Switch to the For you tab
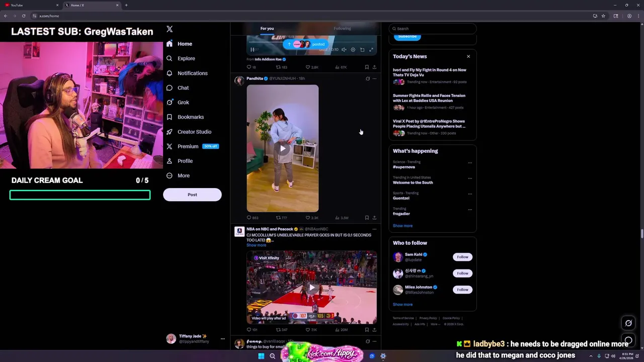 267,28
